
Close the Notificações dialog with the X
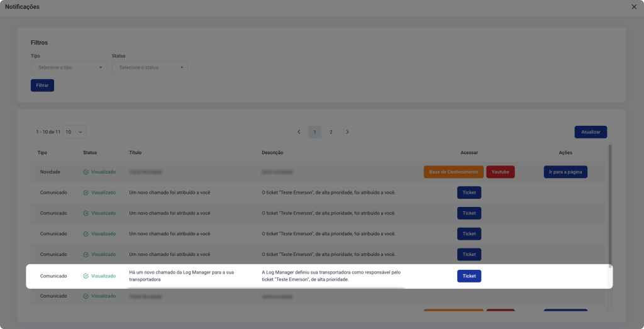634,6
